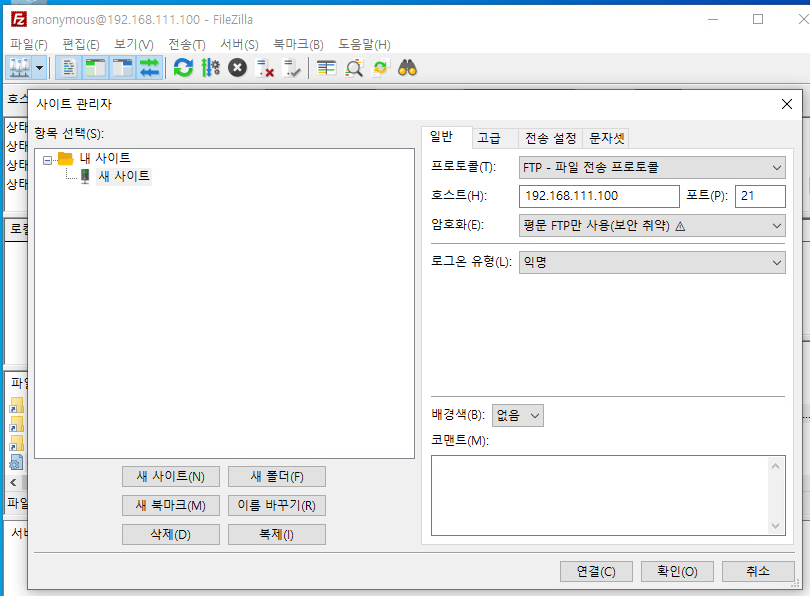This screenshot has height=596, width=810.
Task: Click comment box scroll down arrow
Action: coord(775,526)
